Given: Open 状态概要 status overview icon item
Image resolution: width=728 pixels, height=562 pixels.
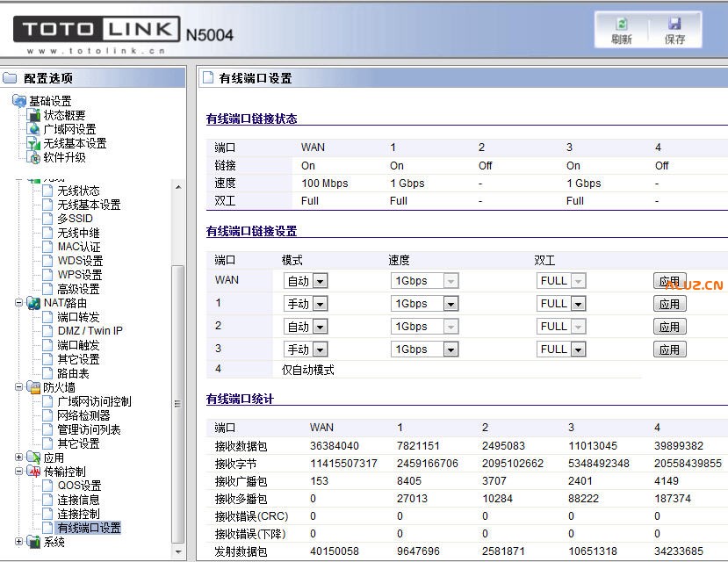Looking at the screenshot, I should tap(33, 115).
